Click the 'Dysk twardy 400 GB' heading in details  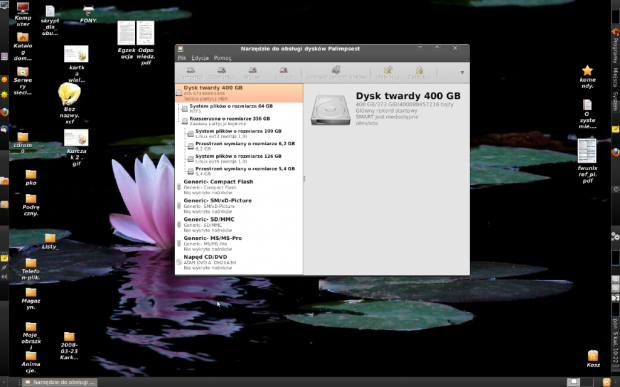[408, 96]
